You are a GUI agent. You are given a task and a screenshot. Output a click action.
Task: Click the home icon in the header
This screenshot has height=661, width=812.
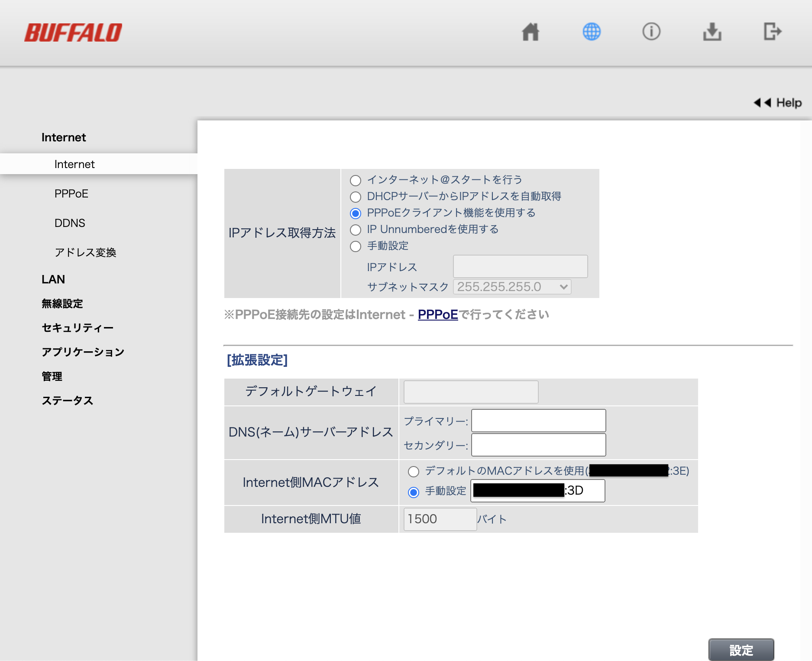tap(531, 32)
